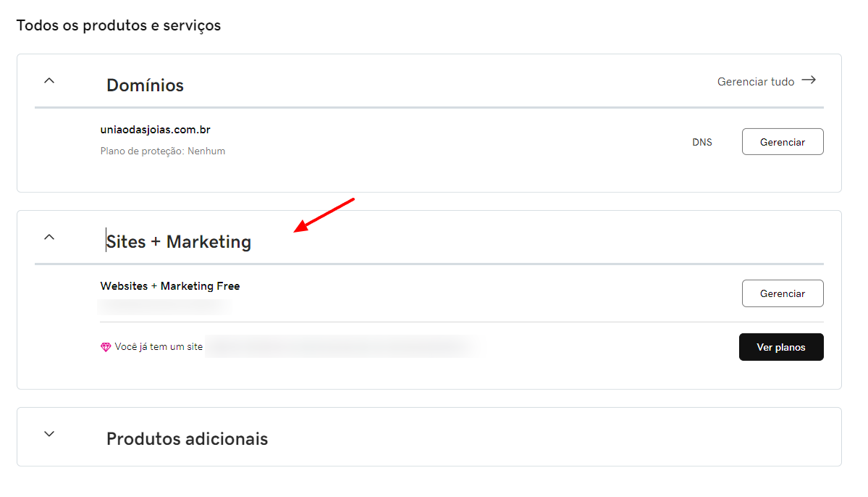Click blurred text under Websites + Marketing Free
Viewport: 868px width, 497px height.
point(164,306)
